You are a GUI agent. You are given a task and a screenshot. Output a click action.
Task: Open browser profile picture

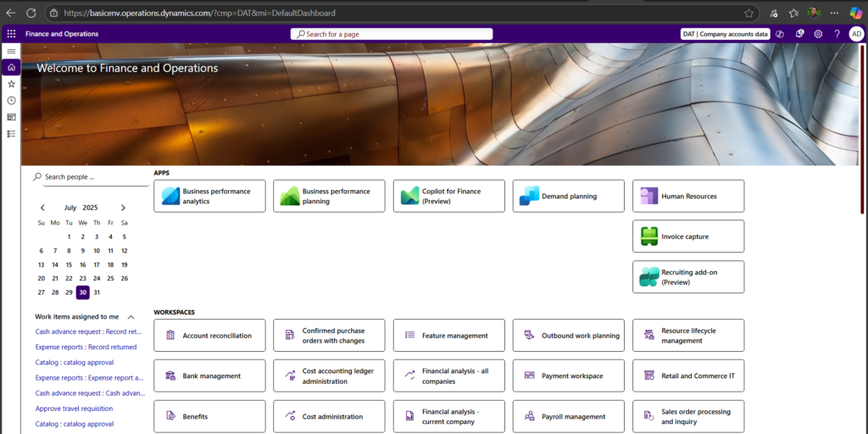tap(814, 13)
